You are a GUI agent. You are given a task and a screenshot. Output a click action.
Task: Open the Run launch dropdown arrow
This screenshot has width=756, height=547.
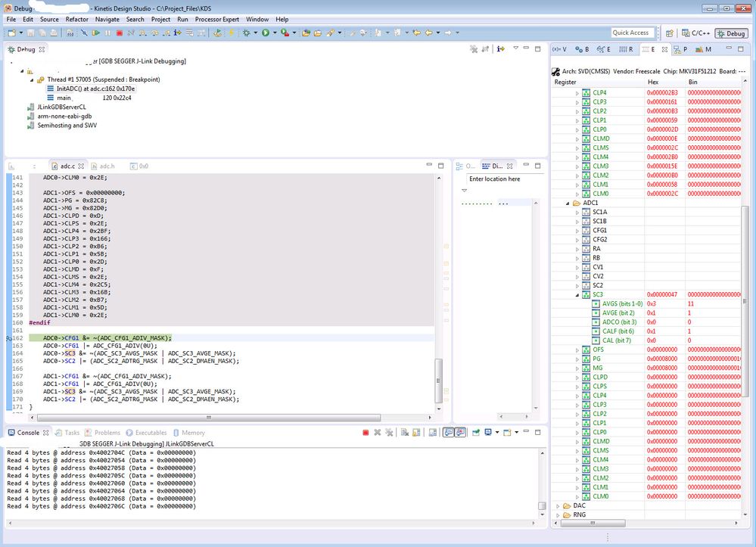coord(275,33)
